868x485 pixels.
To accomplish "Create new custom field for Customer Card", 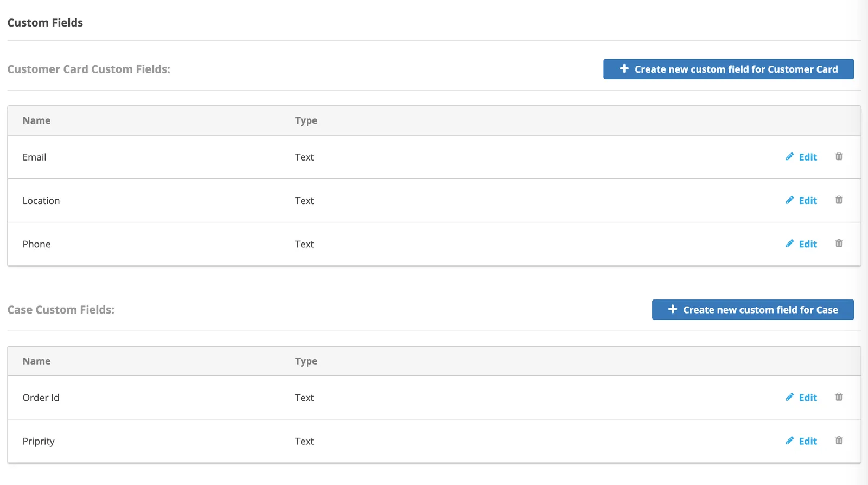I will point(729,69).
